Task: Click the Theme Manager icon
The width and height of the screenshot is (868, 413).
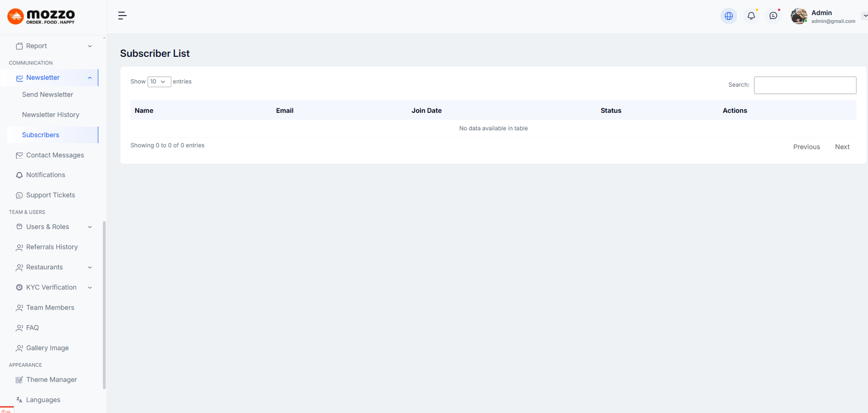Action: tap(20, 380)
